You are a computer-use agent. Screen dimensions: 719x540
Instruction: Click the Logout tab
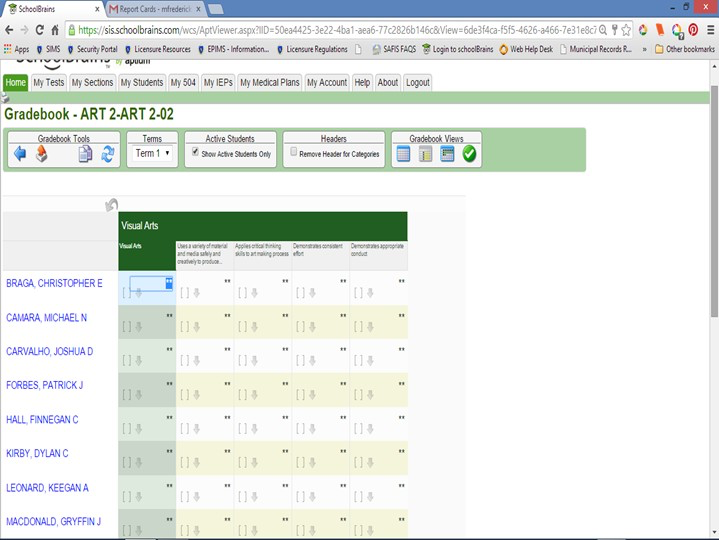418,83
